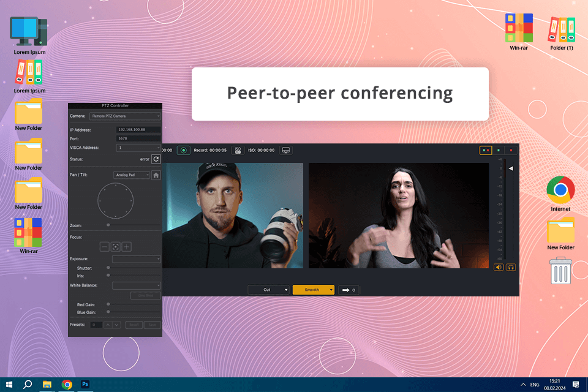Open the Cut transition dropdown arrow
This screenshot has height=392, width=588.
coord(286,290)
